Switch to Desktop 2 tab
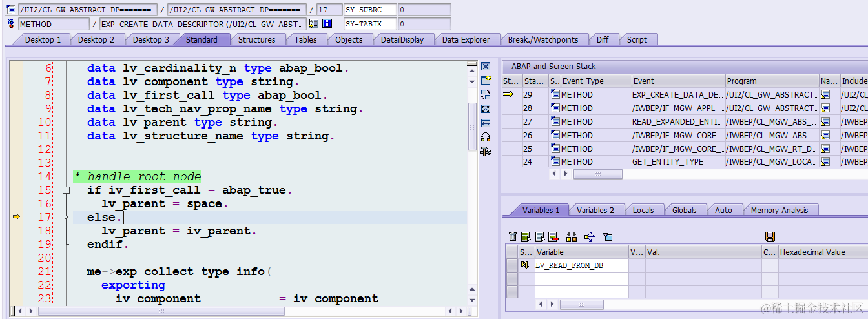The width and height of the screenshot is (868, 319). tap(96, 39)
